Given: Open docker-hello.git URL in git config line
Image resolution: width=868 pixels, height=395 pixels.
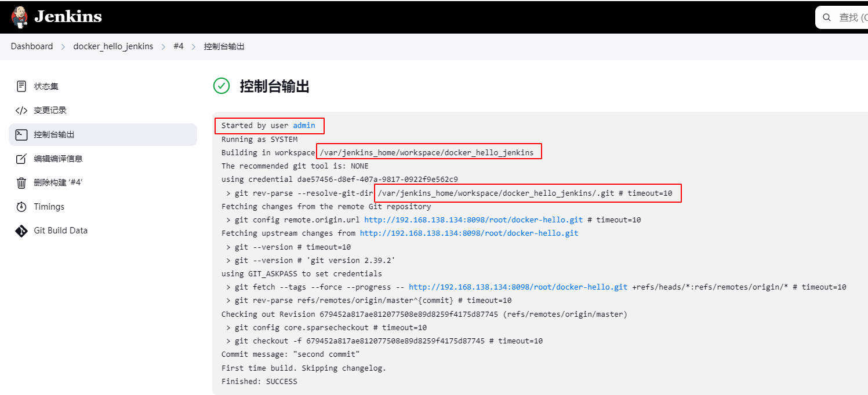Looking at the screenshot, I should [474, 220].
